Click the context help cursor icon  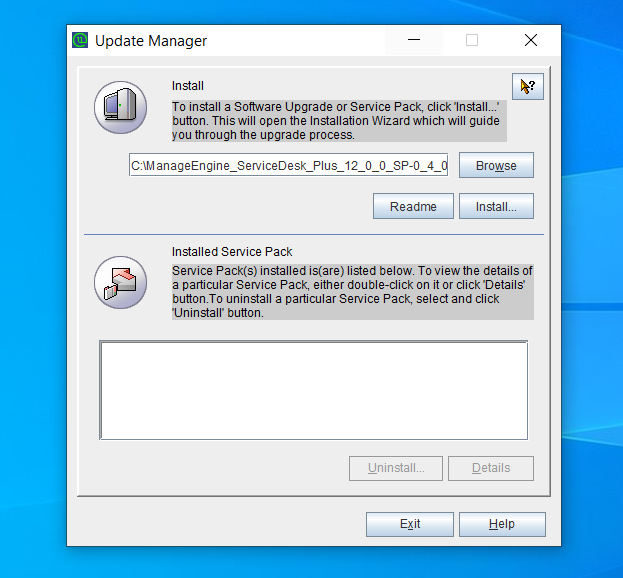coord(528,86)
